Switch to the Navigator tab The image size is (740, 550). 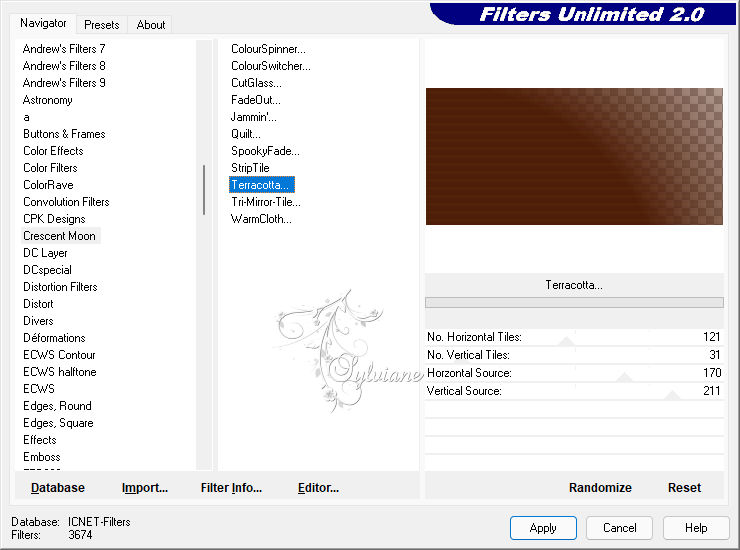(x=43, y=23)
